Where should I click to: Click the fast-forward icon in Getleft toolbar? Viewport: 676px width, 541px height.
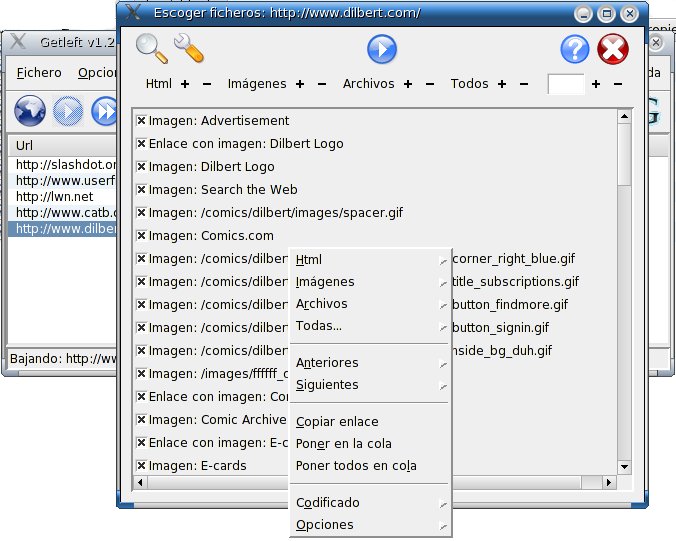104,111
